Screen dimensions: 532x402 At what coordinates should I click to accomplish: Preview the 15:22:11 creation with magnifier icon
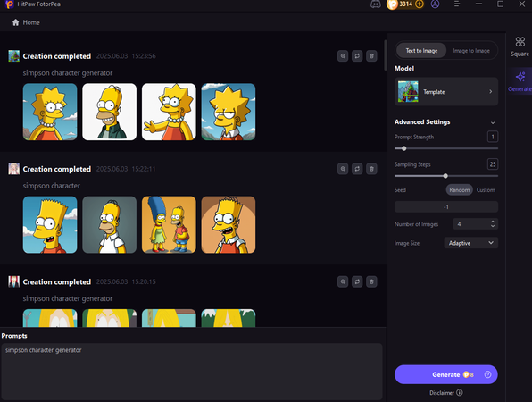(343, 169)
